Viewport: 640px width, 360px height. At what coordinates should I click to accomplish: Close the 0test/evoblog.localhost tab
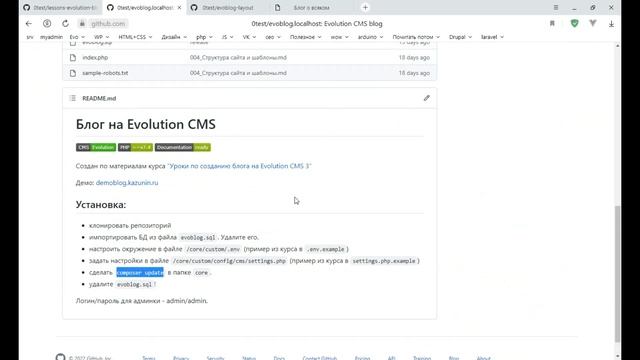click(179, 7)
